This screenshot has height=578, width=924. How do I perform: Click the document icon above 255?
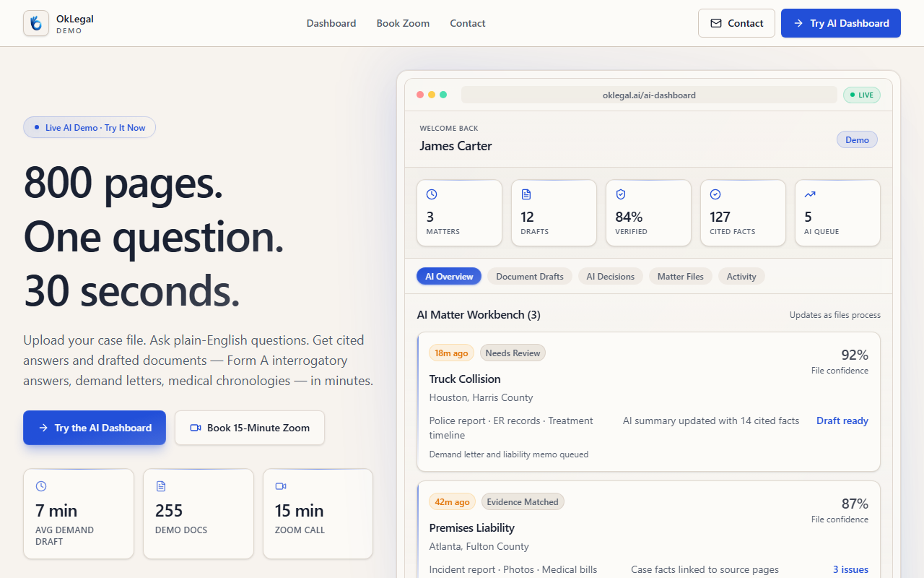161,486
